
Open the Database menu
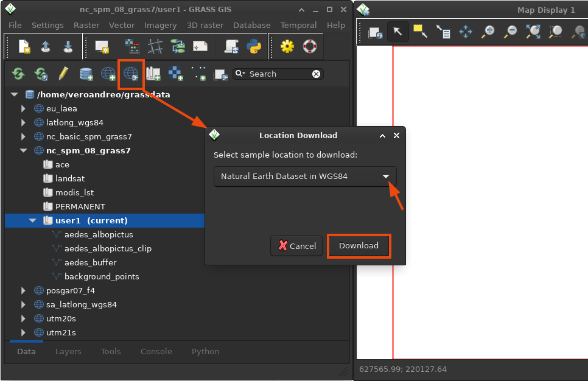251,25
